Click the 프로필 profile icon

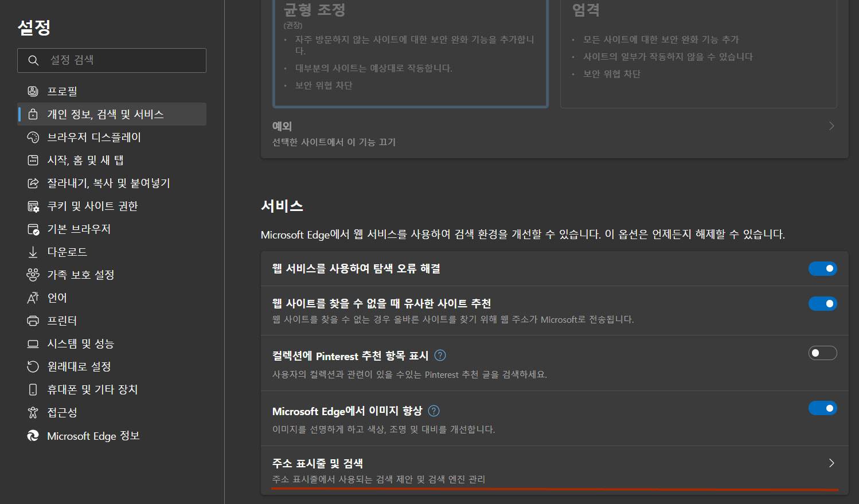click(x=33, y=91)
